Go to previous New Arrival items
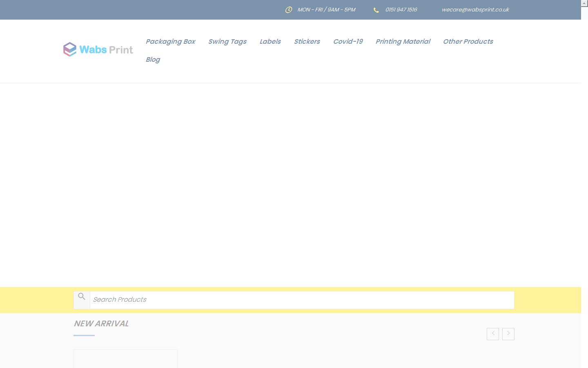This screenshot has height=368, width=588. [493, 334]
